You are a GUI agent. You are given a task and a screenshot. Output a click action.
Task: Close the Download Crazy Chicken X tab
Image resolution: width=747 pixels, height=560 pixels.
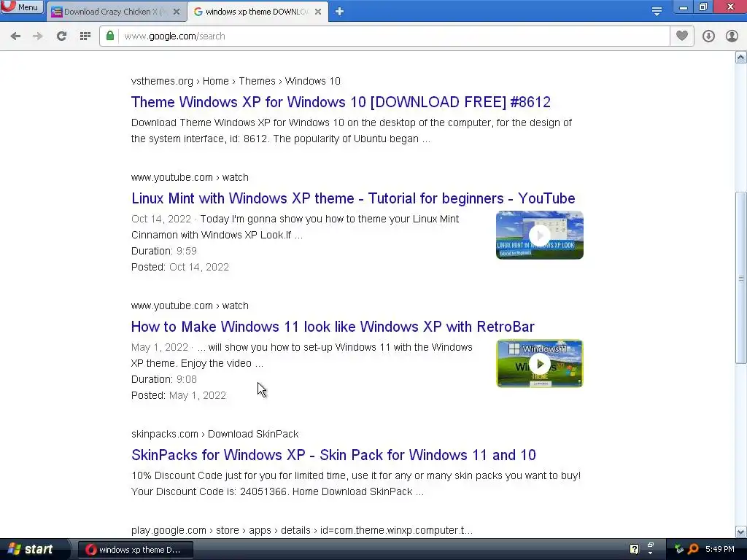click(x=177, y=12)
